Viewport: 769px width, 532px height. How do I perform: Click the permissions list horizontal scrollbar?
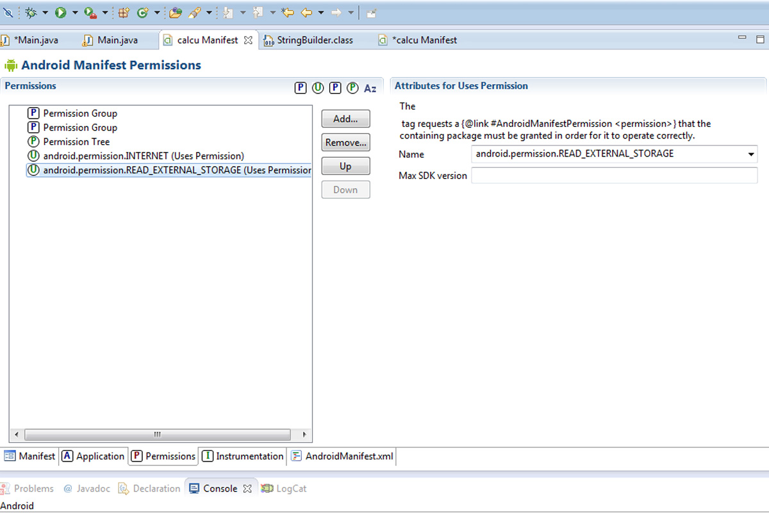(157, 435)
